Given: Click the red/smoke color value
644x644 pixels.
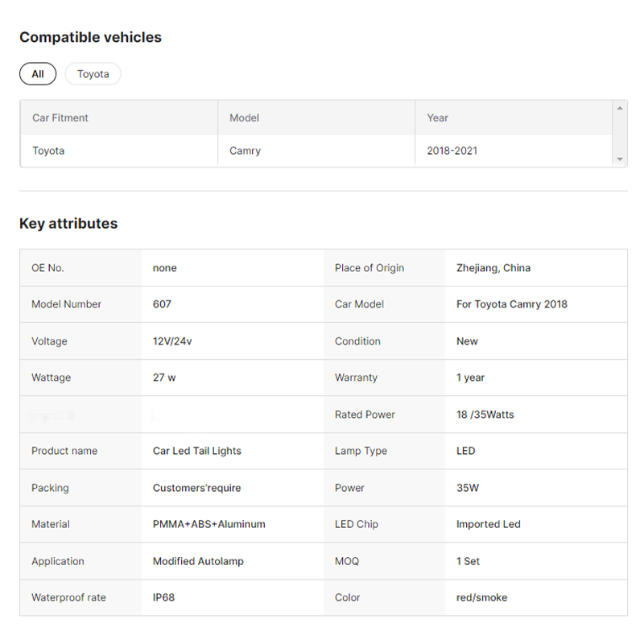Looking at the screenshot, I should 482,597.
